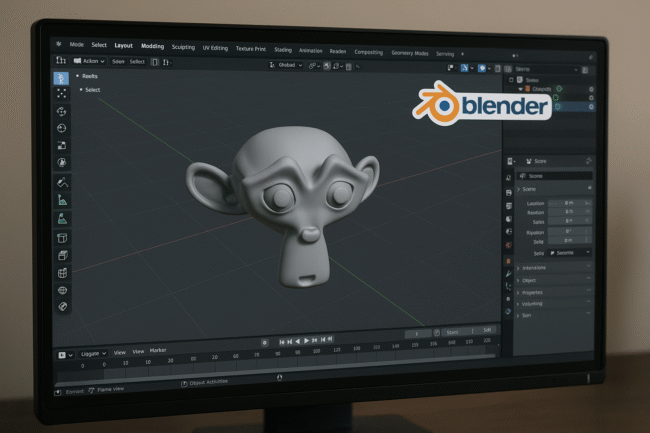Screen dimensions: 650x433
Task: Expand the Object panel
Action: [x=518, y=281]
